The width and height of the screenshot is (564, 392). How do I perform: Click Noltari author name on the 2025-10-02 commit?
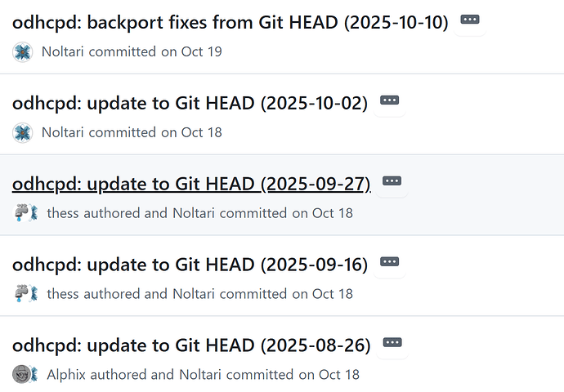tap(63, 132)
